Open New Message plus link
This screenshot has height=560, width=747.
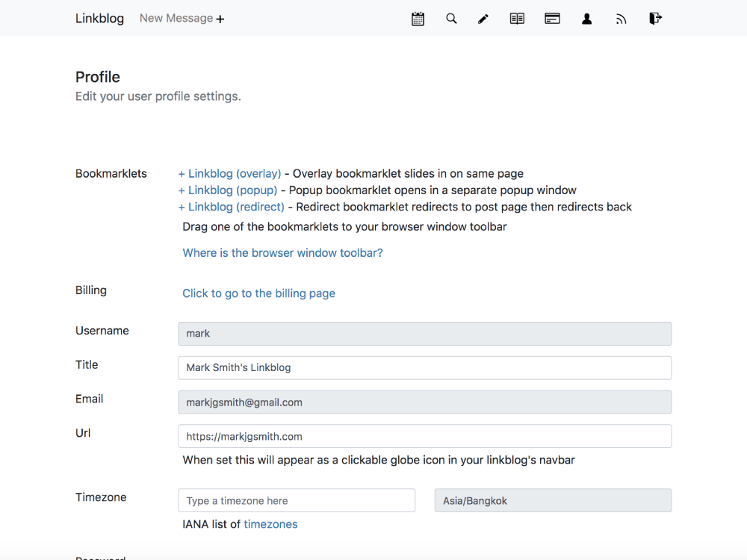182,19
